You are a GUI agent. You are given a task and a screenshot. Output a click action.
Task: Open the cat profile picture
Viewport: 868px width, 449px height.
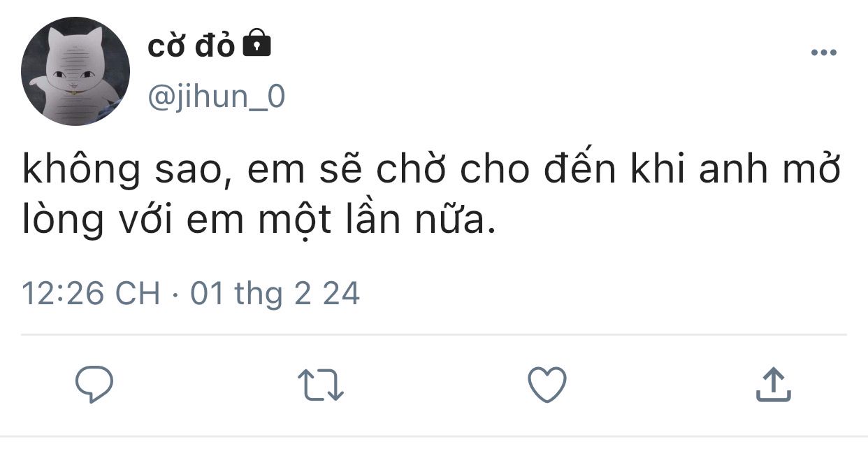click(75, 71)
